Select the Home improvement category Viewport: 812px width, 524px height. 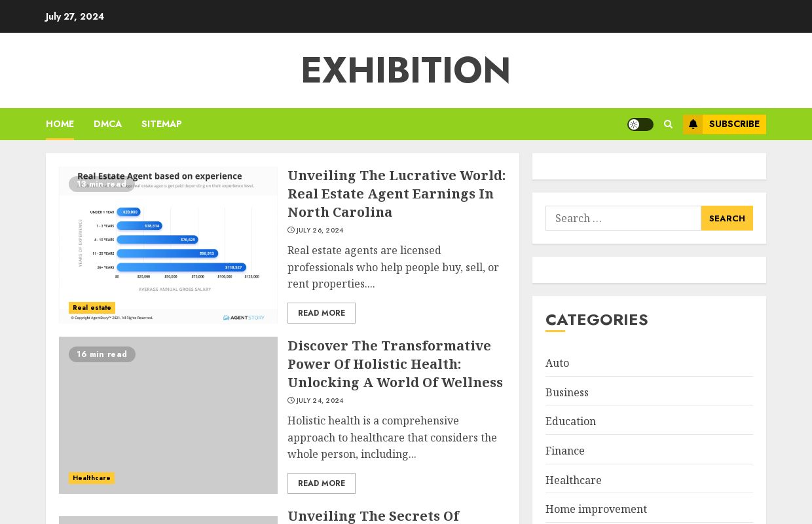pyautogui.click(x=596, y=509)
